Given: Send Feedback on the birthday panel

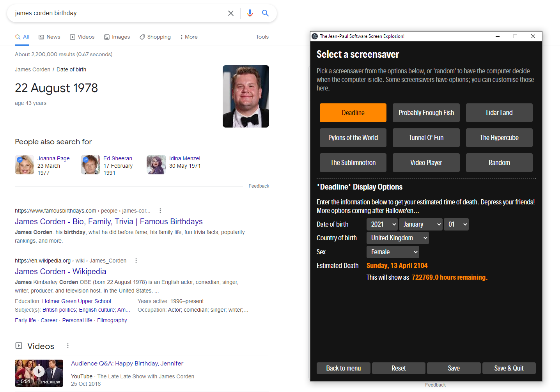Looking at the screenshot, I should [x=259, y=186].
